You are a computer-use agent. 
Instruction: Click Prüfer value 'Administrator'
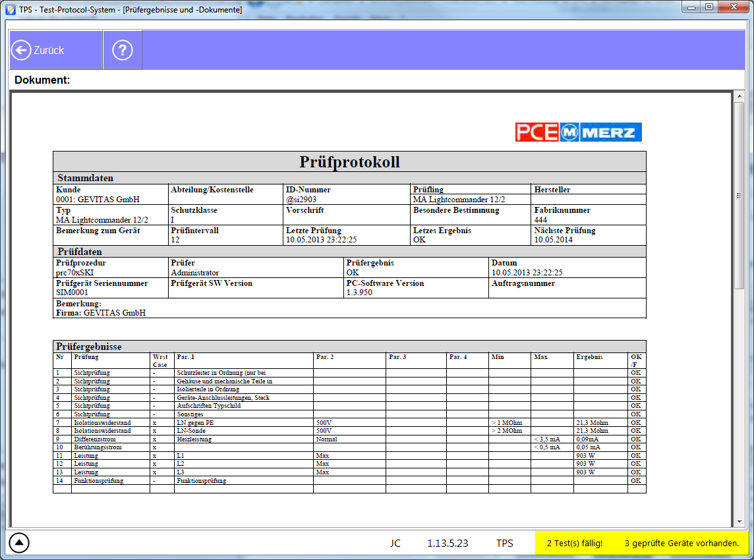pos(194,273)
